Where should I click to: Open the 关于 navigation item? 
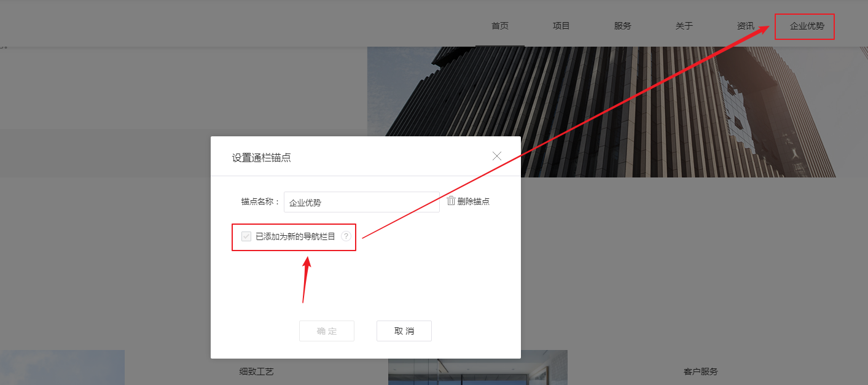(684, 26)
